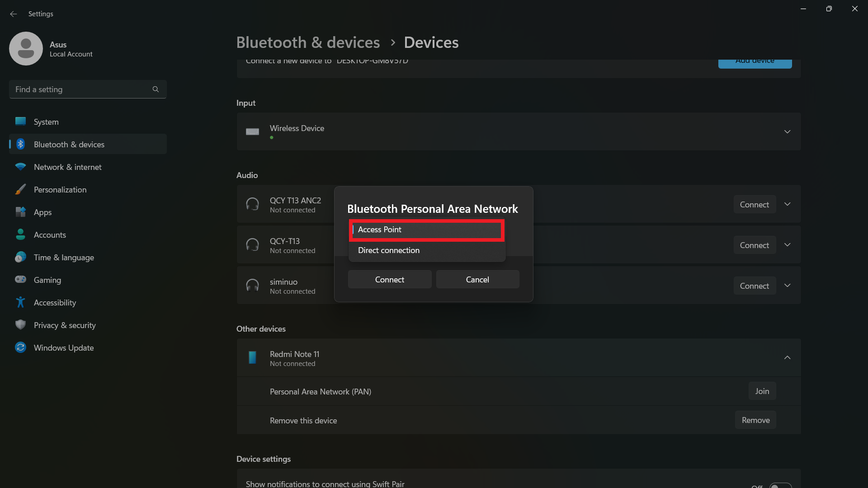868x488 pixels.
Task: Click the Network wifi icon
Action: coord(20,167)
